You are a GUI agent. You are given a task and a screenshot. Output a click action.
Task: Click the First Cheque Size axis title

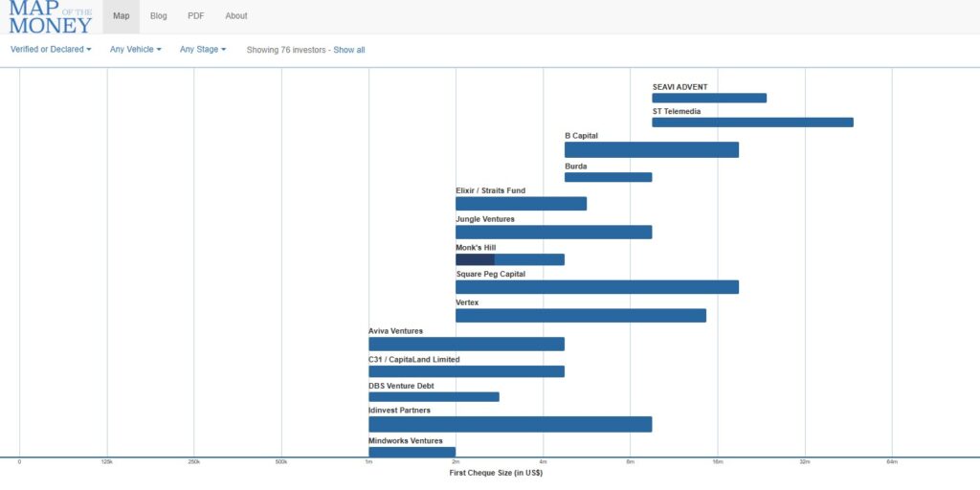pyautogui.click(x=496, y=473)
